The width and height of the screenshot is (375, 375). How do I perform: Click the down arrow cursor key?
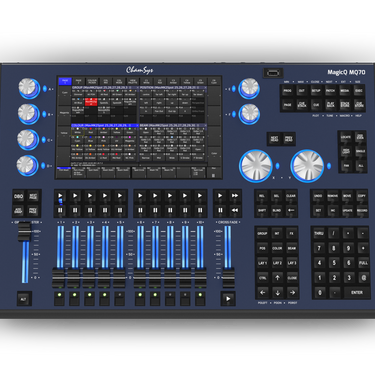(x=277, y=293)
